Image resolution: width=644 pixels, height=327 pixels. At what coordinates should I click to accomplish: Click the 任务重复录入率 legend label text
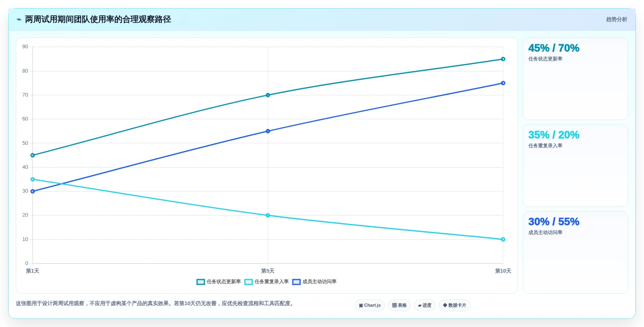[272, 282]
